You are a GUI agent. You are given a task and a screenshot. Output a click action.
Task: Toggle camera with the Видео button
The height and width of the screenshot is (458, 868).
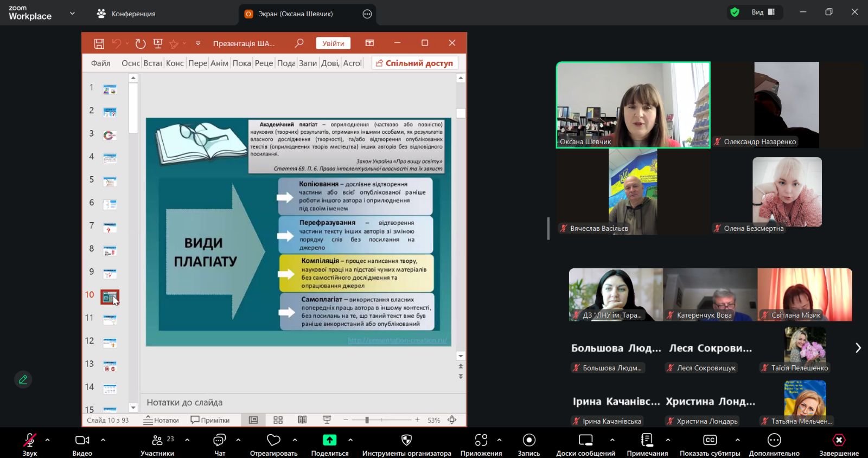coord(82,440)
